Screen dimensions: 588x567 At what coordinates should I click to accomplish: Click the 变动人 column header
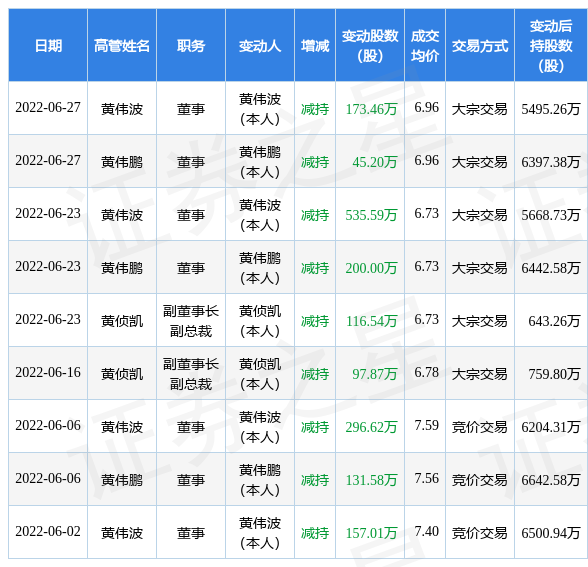click(260, 45)
